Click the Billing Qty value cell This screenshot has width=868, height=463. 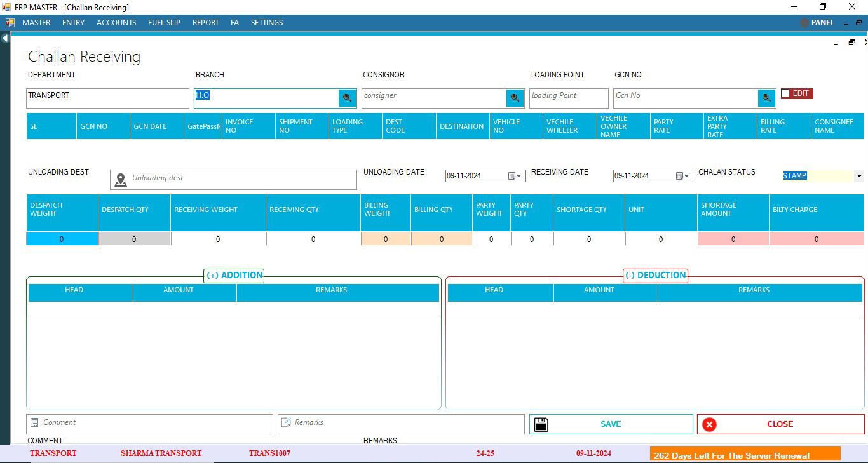click(442, 239)
